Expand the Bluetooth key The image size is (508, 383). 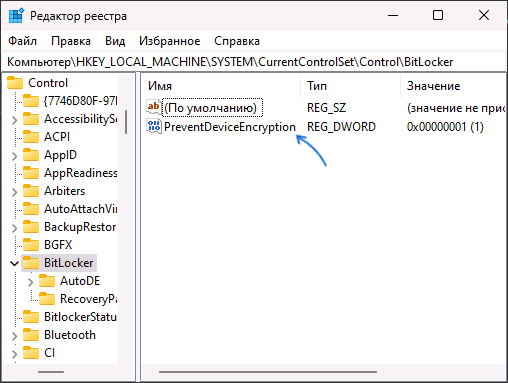pyautogui.click(x=14, y=336)
